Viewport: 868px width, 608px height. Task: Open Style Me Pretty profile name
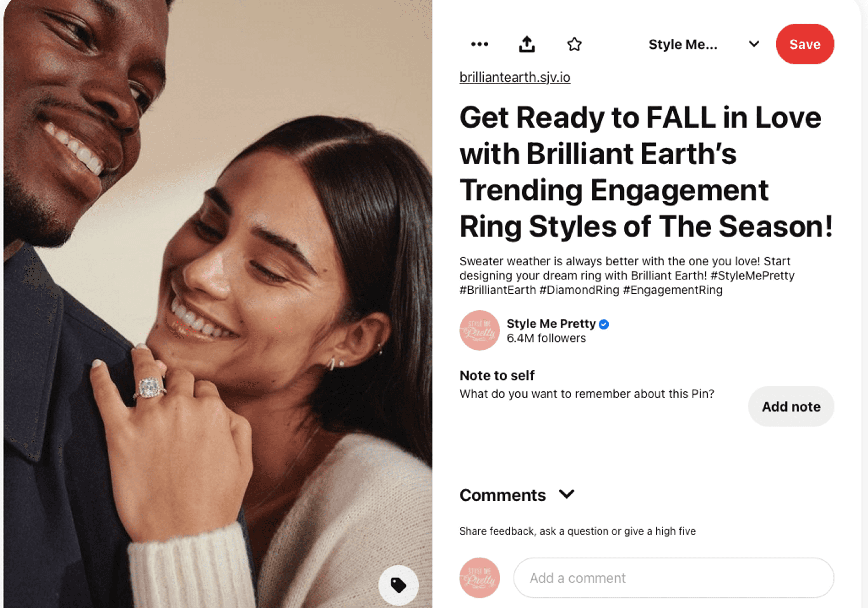coord(551,324)
